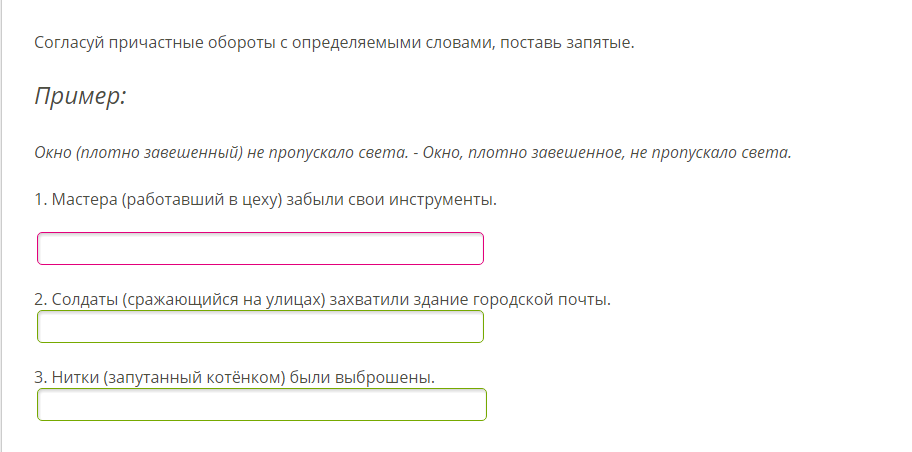Viewport: 912px width, 452px height.
Task: Focus the answer box below the Солдаты sentence
Action: click(x=260, y=327)
